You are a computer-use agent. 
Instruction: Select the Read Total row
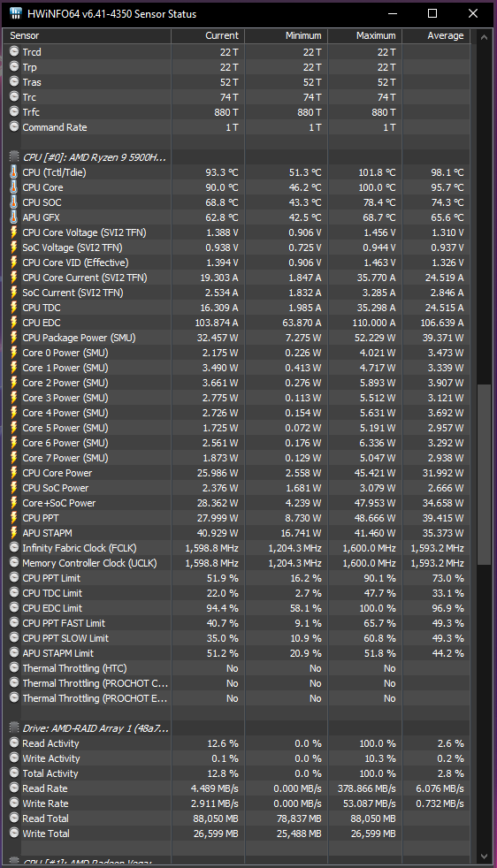[x=237, y=819]
